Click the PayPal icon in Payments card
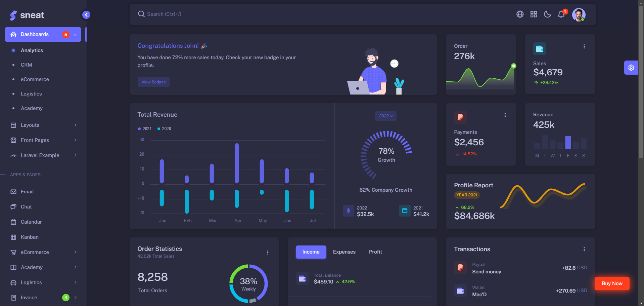This screenshot has width=644, height=306. (x=460, y=117)
